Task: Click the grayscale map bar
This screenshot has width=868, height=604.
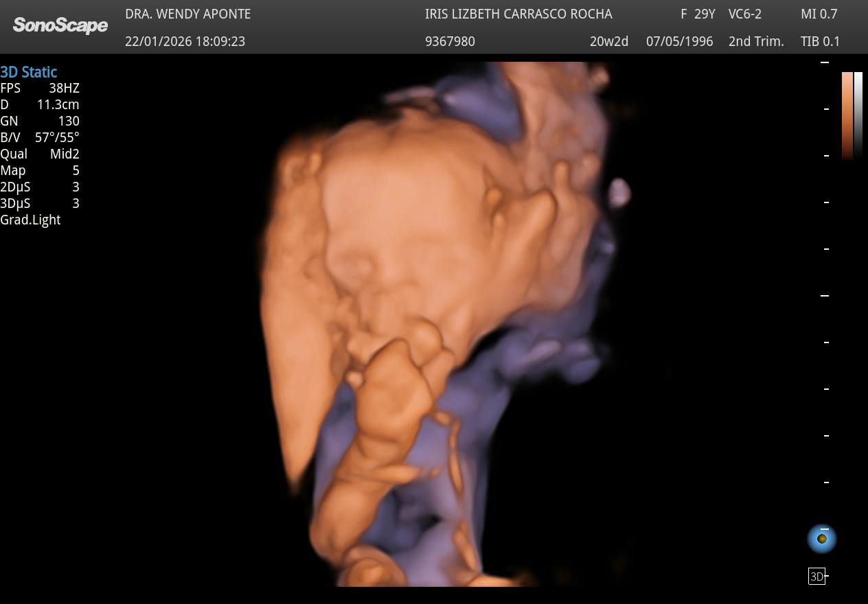Action: (858, 115)
